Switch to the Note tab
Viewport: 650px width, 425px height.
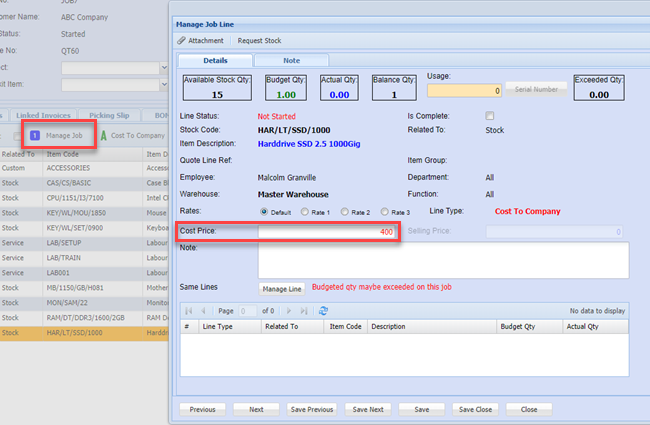coord(291,61)
